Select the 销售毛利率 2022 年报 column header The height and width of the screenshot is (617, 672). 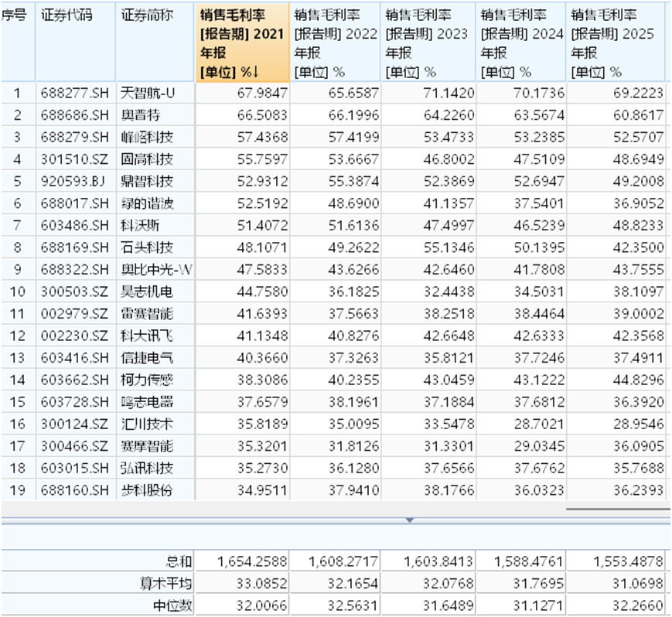point(335,43)
